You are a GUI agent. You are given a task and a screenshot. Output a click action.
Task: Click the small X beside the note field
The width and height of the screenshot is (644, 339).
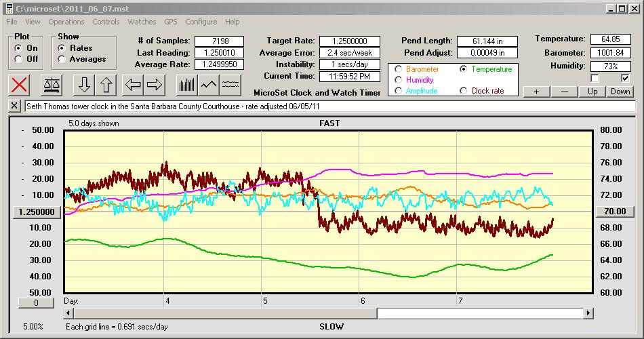click(14, 106)
